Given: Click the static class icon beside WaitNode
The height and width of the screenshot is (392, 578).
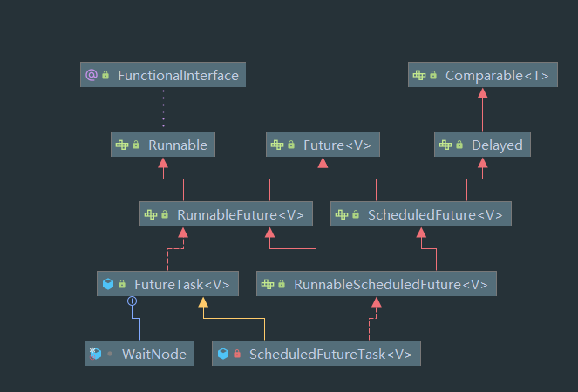Looking at the screenshot, I should point(95,354).
